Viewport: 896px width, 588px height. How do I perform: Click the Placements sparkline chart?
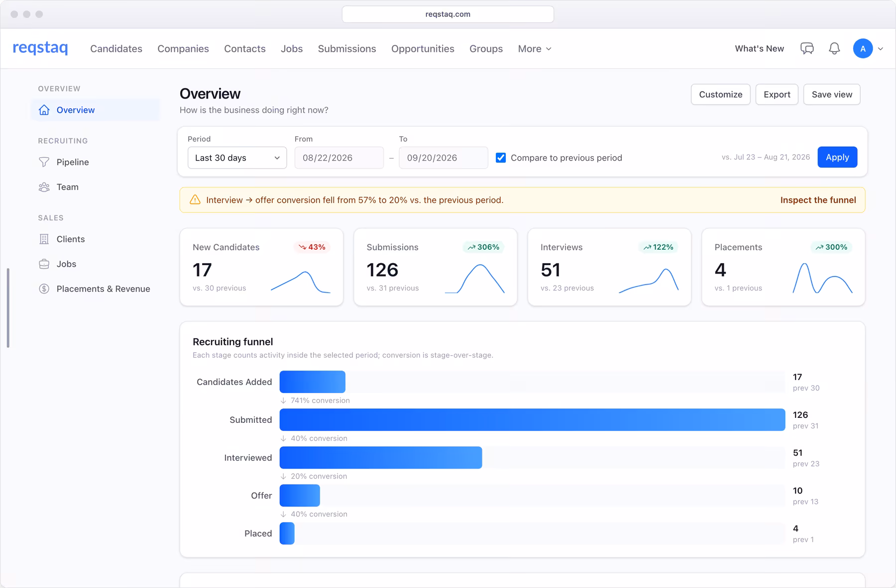coord(822,278)
